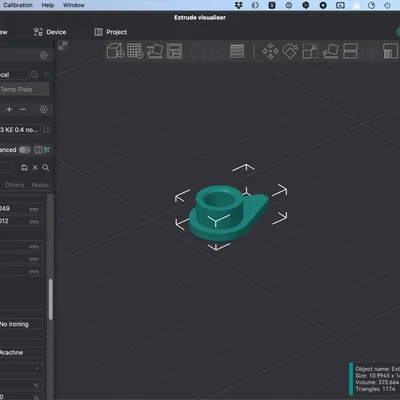
Task: Edit the printer preset with pencil icon
Action: tap(35, 74)
